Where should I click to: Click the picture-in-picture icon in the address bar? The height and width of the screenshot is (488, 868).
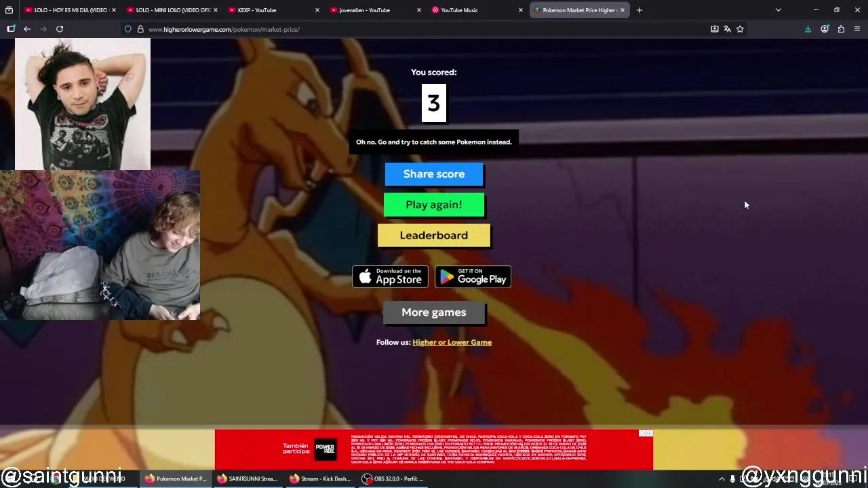[x=714, y=29]
